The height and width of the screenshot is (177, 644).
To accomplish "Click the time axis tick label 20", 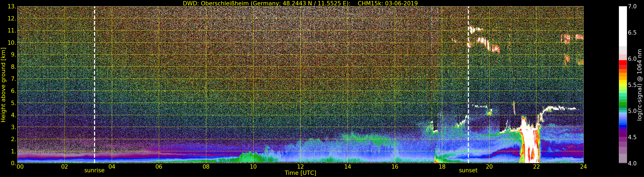I will pyautogui.click(x=489, y=167).
